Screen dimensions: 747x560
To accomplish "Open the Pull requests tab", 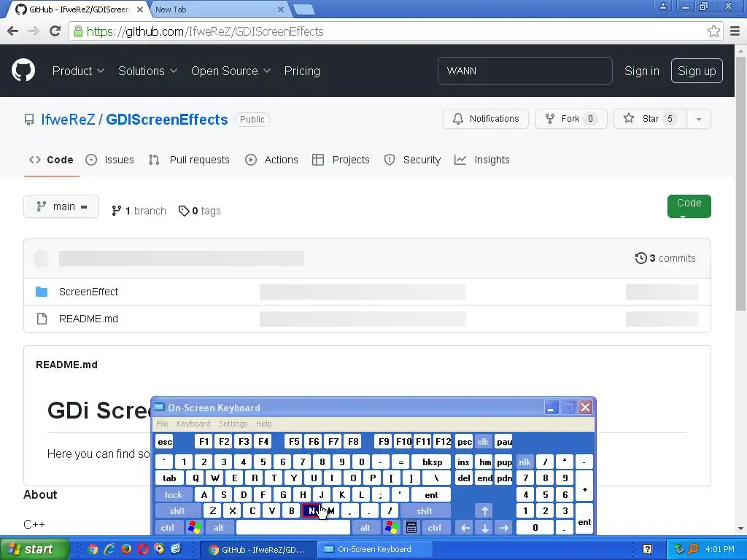I will (189, 160).
